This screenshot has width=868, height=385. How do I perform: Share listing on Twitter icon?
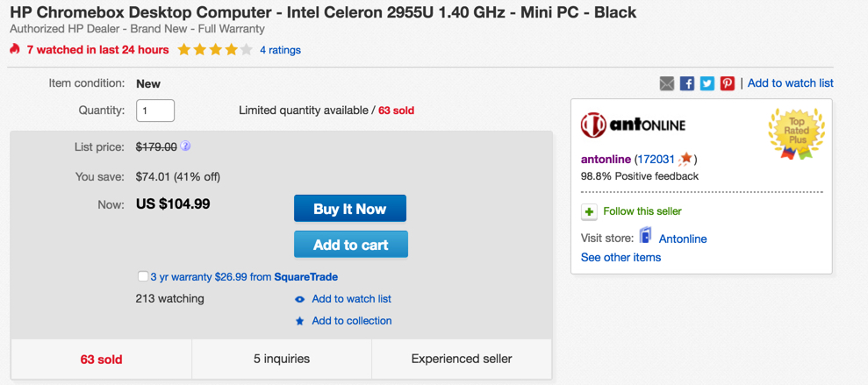point(707,83)
